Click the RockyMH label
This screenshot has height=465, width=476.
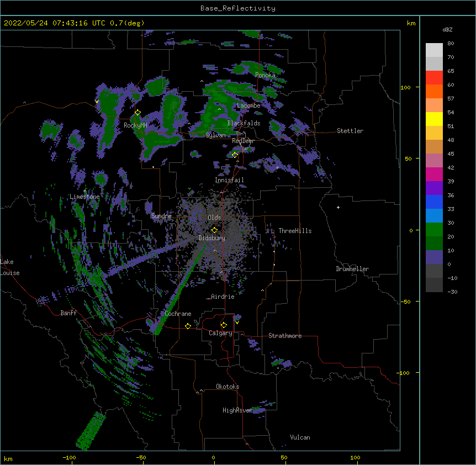(x=135, y=125)
